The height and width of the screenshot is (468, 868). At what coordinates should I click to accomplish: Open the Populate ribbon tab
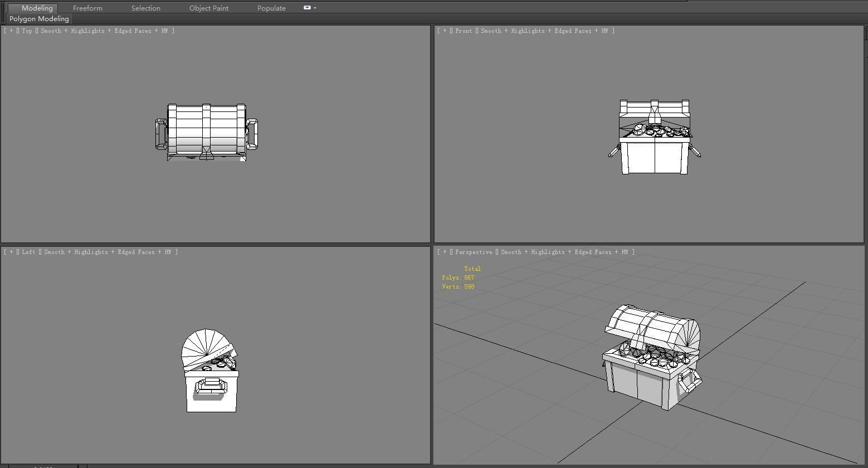tap(271, 8)
